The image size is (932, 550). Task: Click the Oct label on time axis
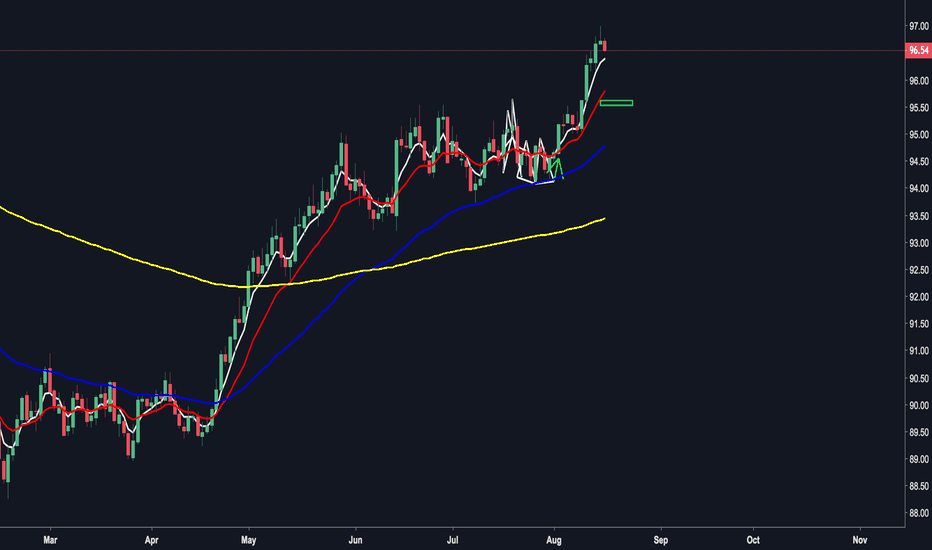pyautogui.click(x=753, y=540)
